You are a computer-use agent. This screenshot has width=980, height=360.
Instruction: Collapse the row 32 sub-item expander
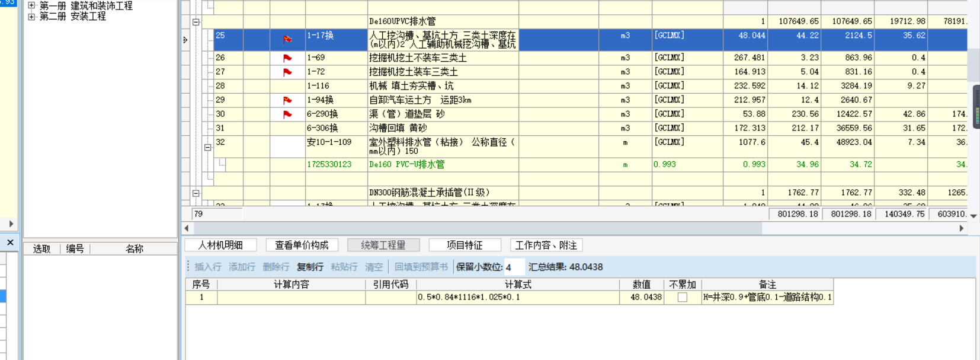(x=208, y=147)
